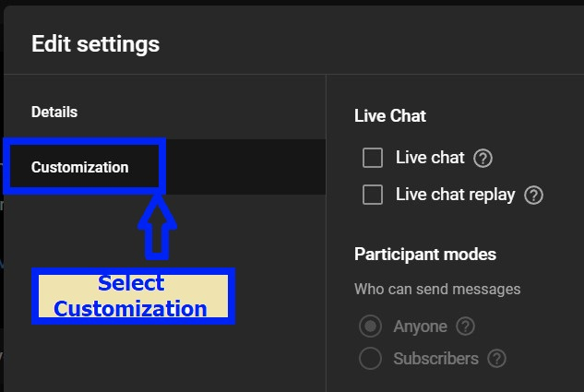
Task: Select the Subscribers radio button
Action: 370,359
